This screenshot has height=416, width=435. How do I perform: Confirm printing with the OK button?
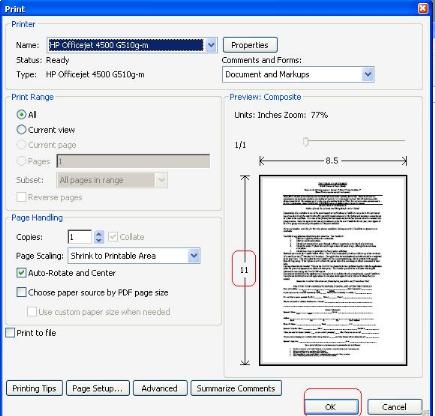pos(331,407)
